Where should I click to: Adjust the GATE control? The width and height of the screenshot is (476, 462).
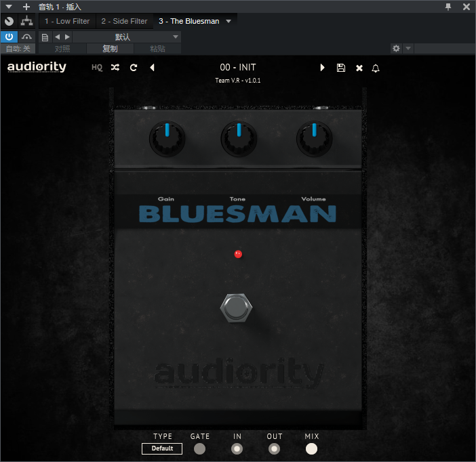coord(199,448)
